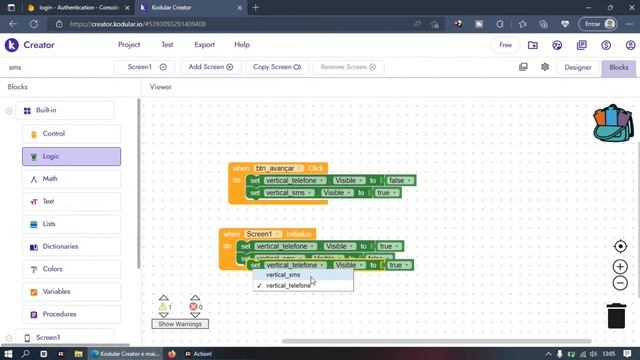Switch to login Authentication Console browser tab
Viewport: 640px width, 360px height.
78,8
